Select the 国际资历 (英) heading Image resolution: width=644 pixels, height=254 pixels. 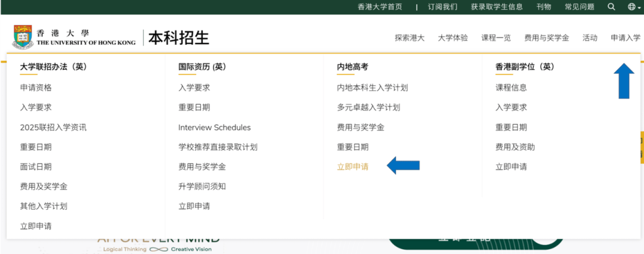(202, 67)
